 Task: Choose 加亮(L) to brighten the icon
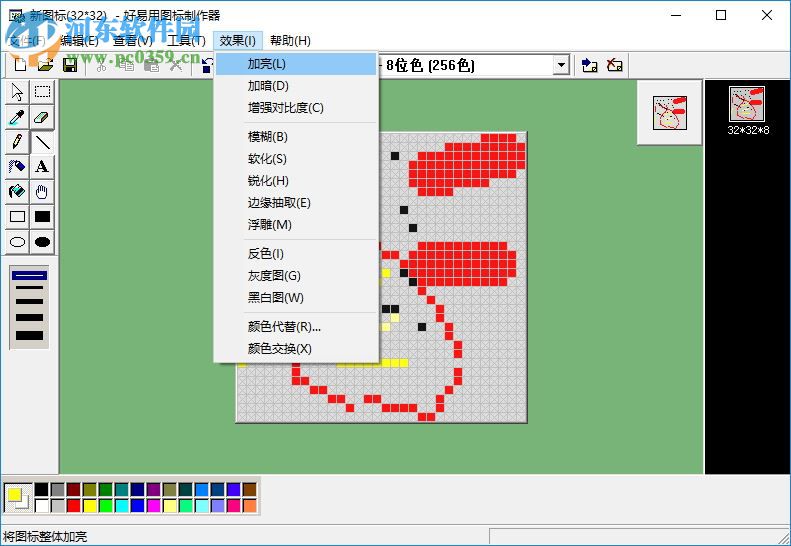click(x=296, y=64)
